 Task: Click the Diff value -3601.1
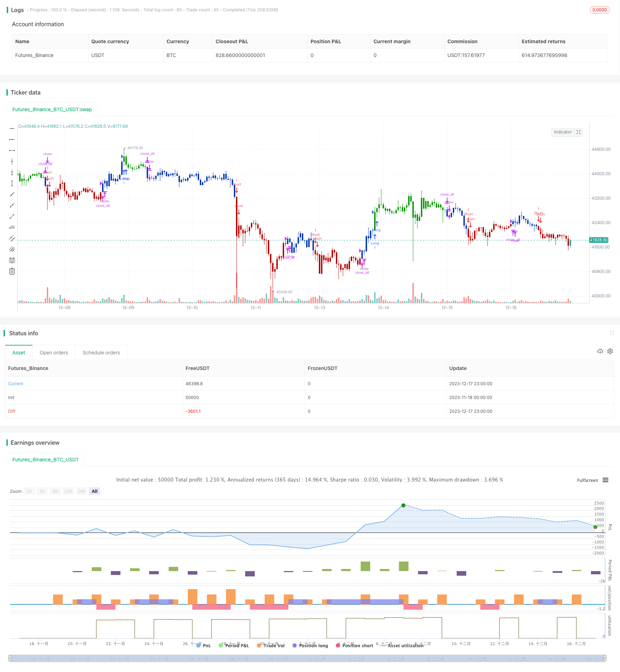click(193, 411)
